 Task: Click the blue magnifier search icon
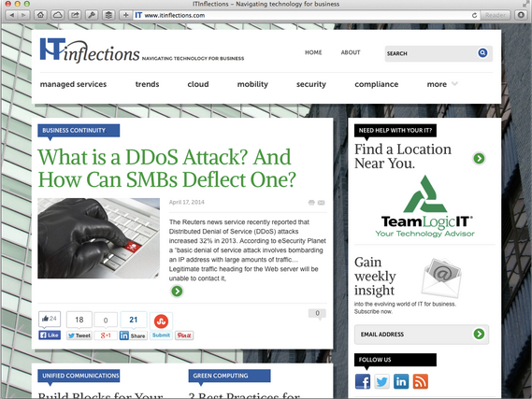pyautogui.click(x=482, y=53)
